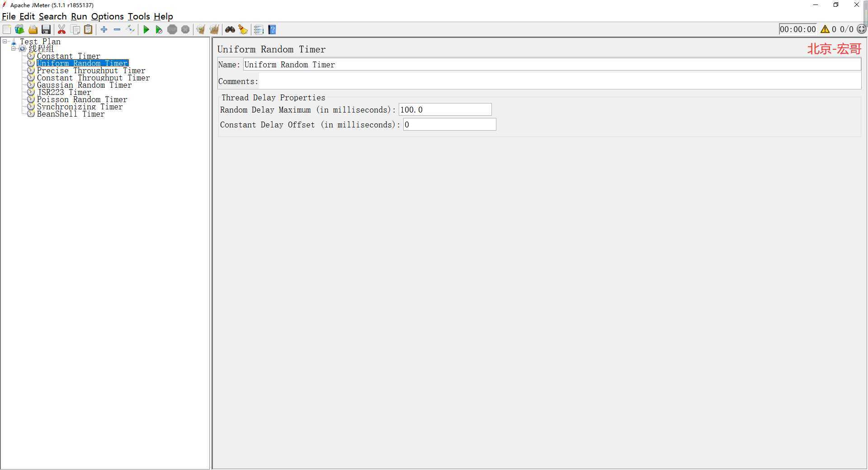The height and width of the screenshot is (470, 868).
Task: Click the warning triangle log icon
Action: tap(825, 29)
